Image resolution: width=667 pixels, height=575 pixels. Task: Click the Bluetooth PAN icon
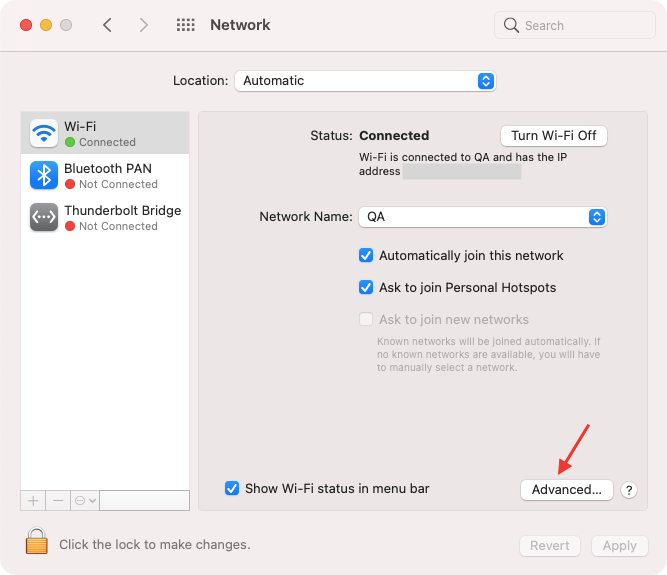click(x=44, y=175)
